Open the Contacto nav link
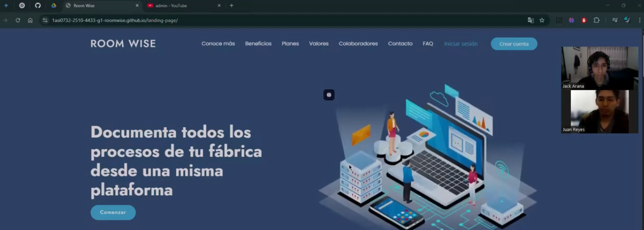The width and height of the screenshot is (644, 230). [400, 43]
